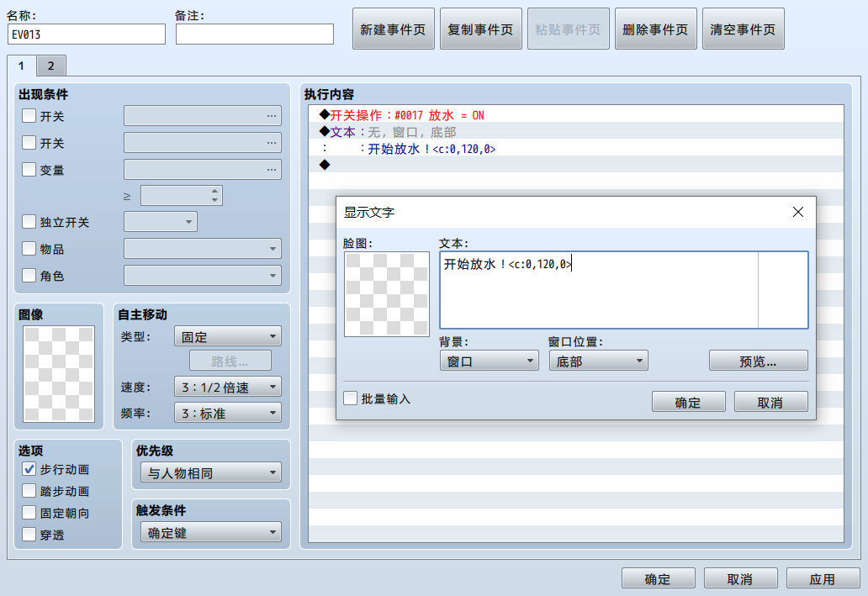The image size is (868, 596).
Task: Click the 名称 field containing EV013
Action: point(87,34)
